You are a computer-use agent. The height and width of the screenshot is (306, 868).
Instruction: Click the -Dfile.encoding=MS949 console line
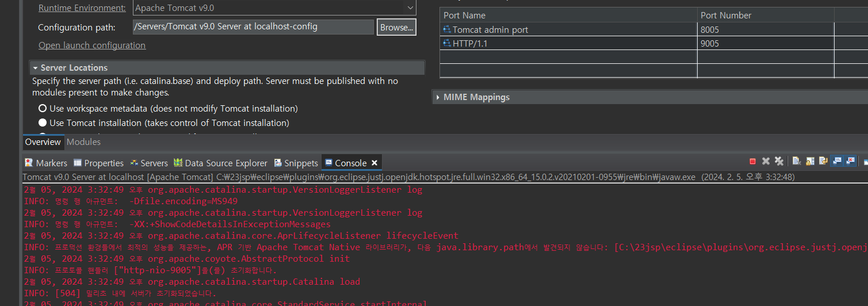coord(131,201)
